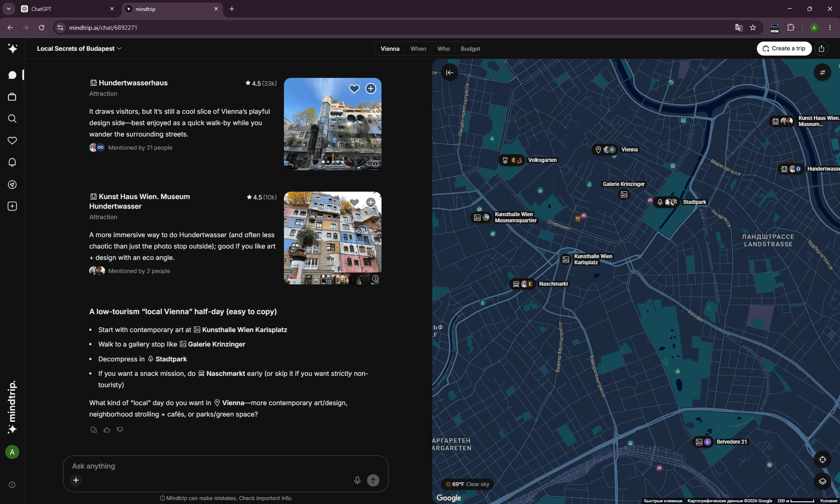Open the Kunst Haus Wien photo thumbnail

[332, 238]
